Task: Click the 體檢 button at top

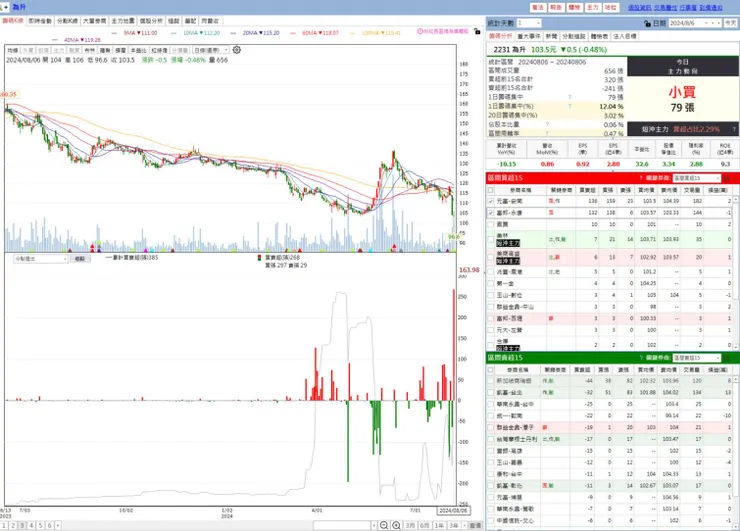Action: 574,8
